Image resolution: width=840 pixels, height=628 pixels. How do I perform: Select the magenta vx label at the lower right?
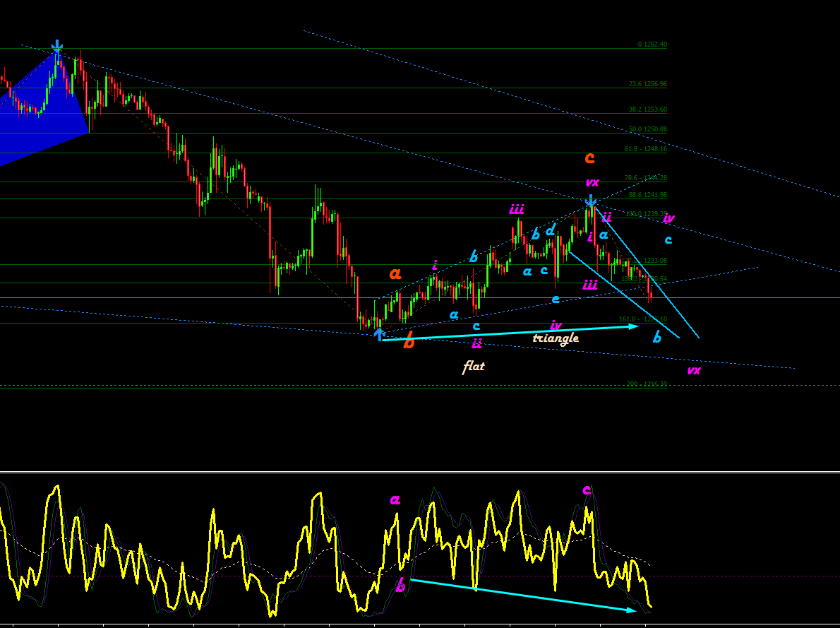(694, 371)
